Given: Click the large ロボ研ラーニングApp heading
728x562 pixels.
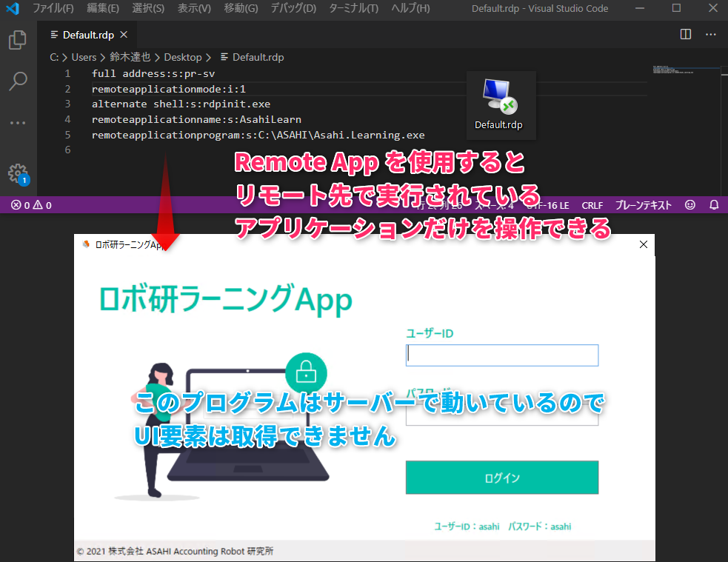Looking at the screenshot, I should point(226,299).
